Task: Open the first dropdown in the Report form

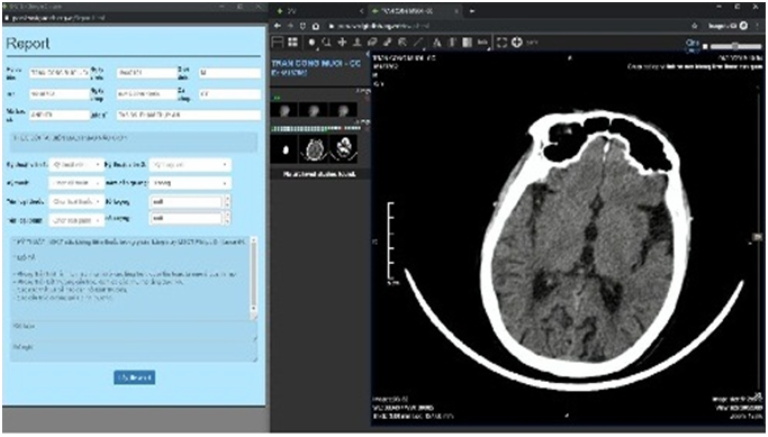Action: point(77,165)
